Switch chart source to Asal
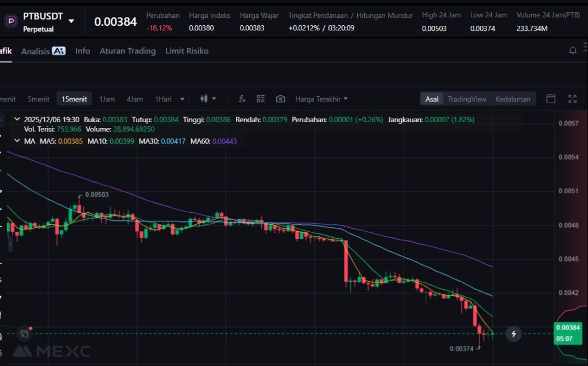Screen dimensions: 588x366 [x=432, y=99]
